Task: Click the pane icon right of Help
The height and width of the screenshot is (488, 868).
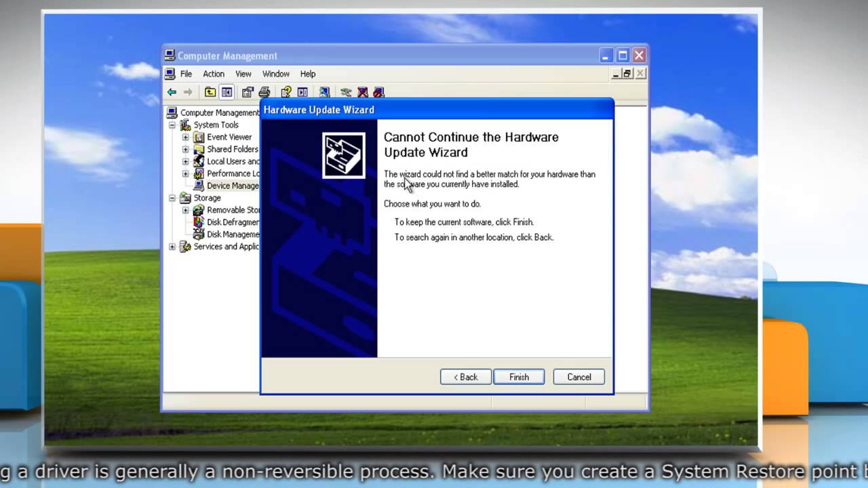Action: [302, 92]
